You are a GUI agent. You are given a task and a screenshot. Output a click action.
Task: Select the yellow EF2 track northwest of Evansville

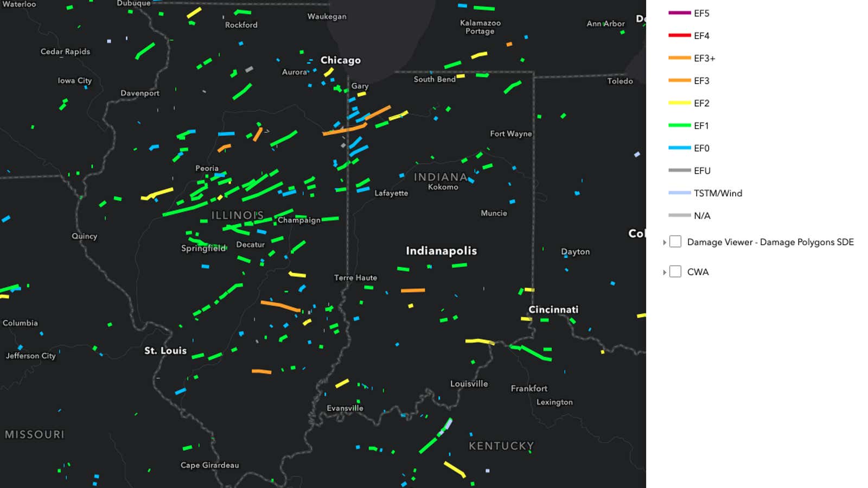point(342,384)
